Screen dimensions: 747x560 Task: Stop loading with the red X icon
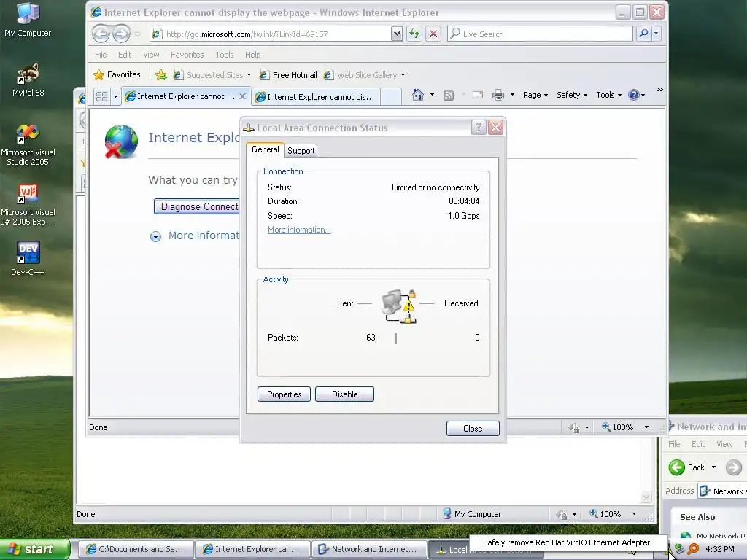pyautogui.click(x=433, y=34)
